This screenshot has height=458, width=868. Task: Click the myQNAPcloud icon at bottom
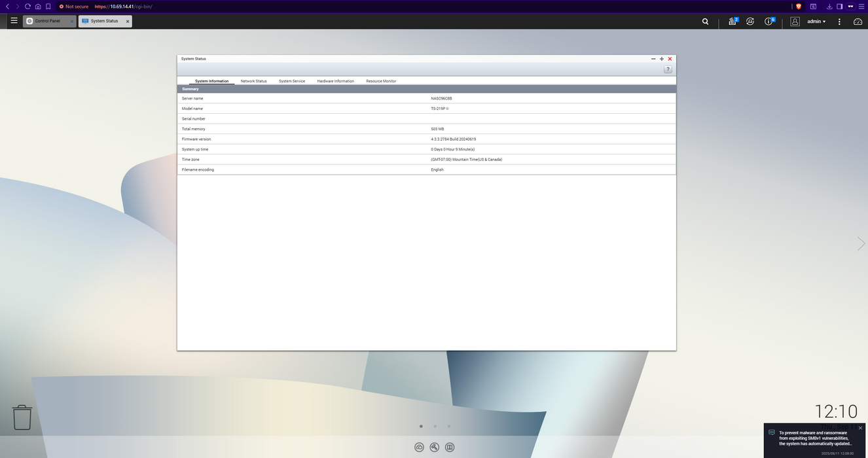pyautogui.click(x=419, y=448)
